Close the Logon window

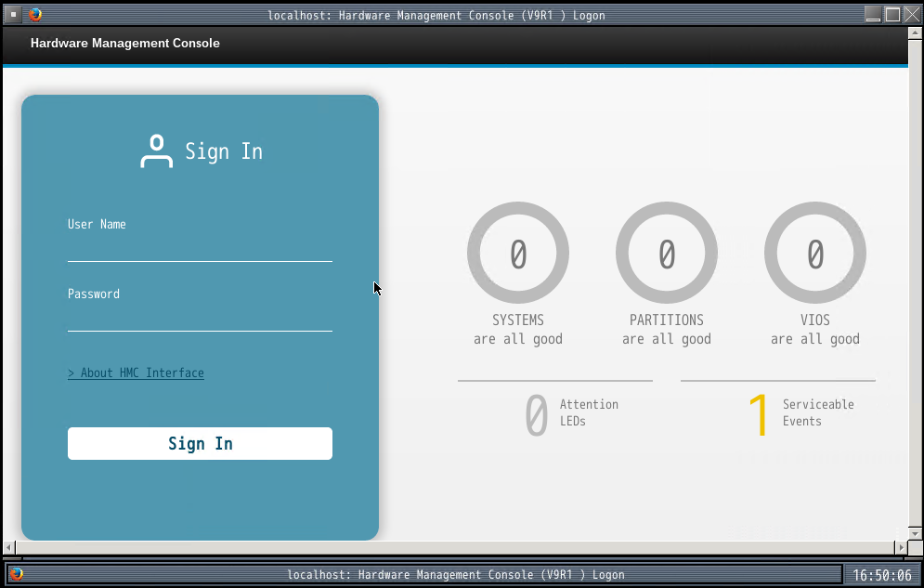tap(912, 15)
